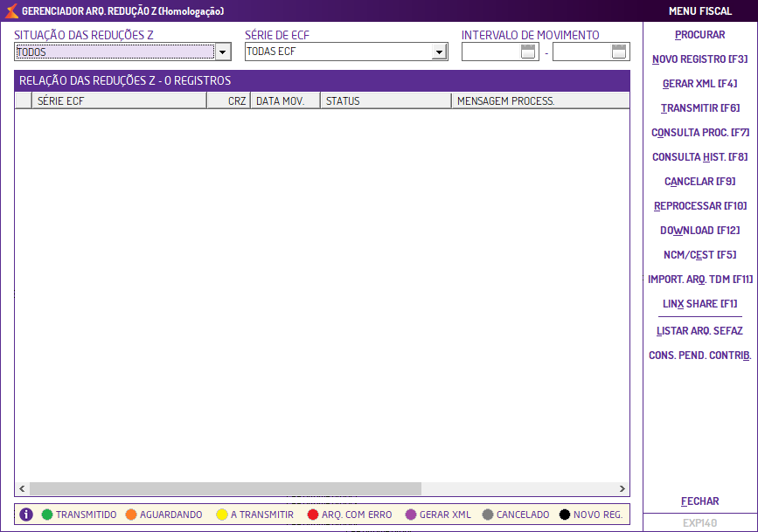Click REPROCESSAR [F10]
758x532 pixels.
point(700,206)
